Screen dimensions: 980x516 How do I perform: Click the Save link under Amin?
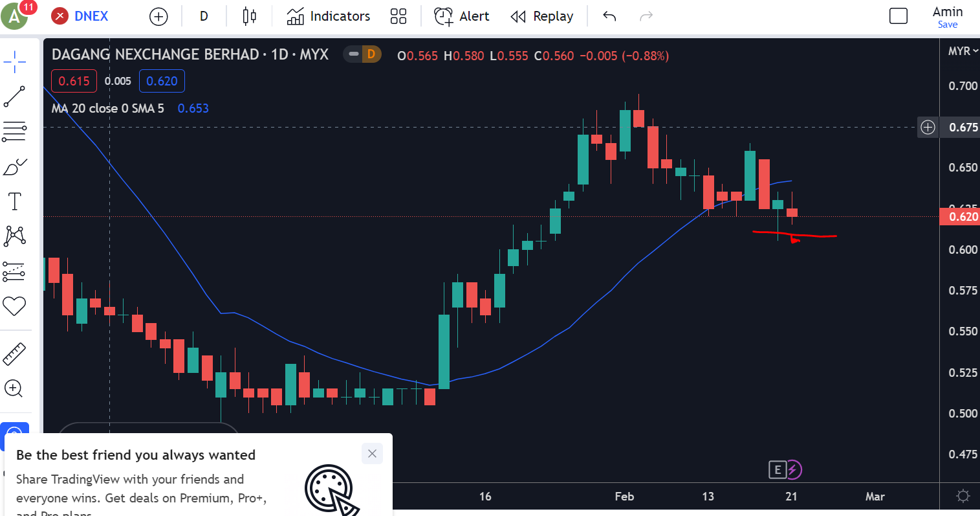[947, 25]
